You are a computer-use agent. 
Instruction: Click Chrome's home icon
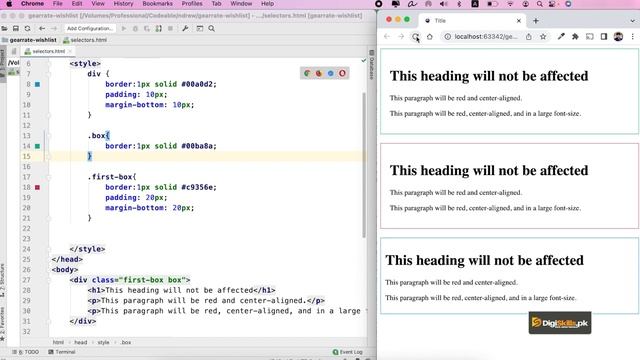(x=430, y=37)
